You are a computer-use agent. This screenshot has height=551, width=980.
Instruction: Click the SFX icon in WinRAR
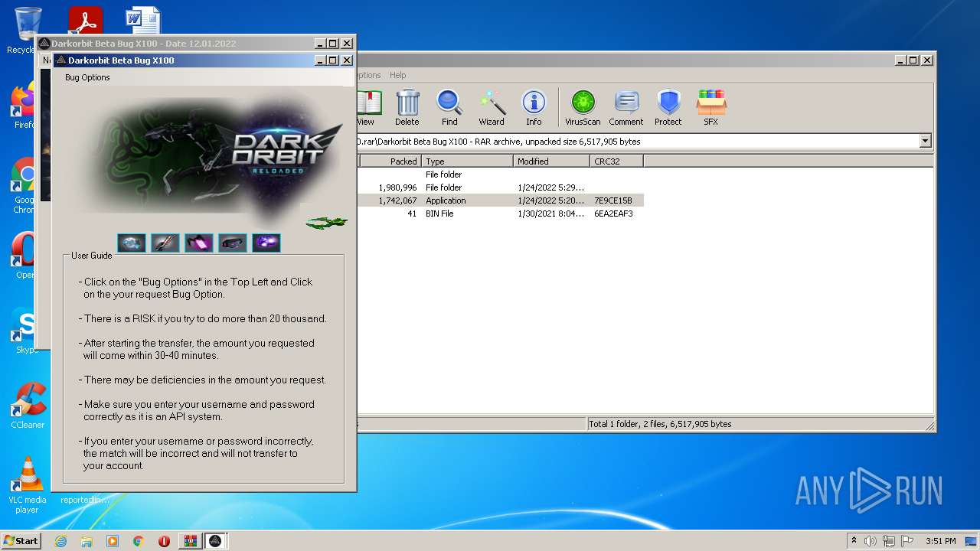pyautogui.click(x=711, y=108)
